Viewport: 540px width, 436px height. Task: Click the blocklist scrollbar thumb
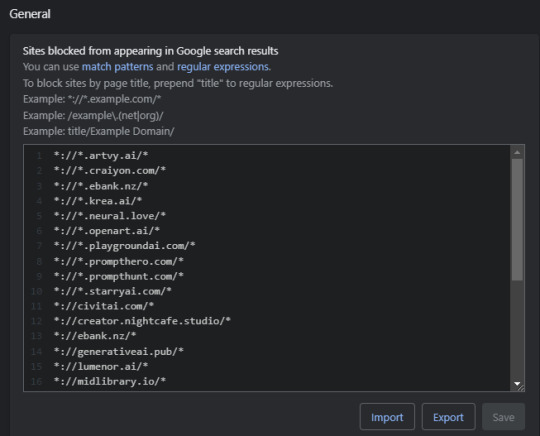pos(517,220)
